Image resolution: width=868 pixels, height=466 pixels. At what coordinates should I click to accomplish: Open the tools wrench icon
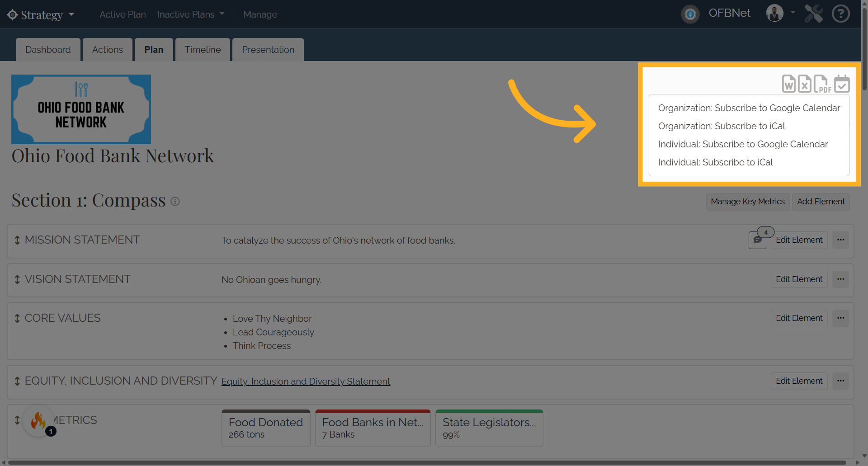pyautogui.click(x=814, y=14)
